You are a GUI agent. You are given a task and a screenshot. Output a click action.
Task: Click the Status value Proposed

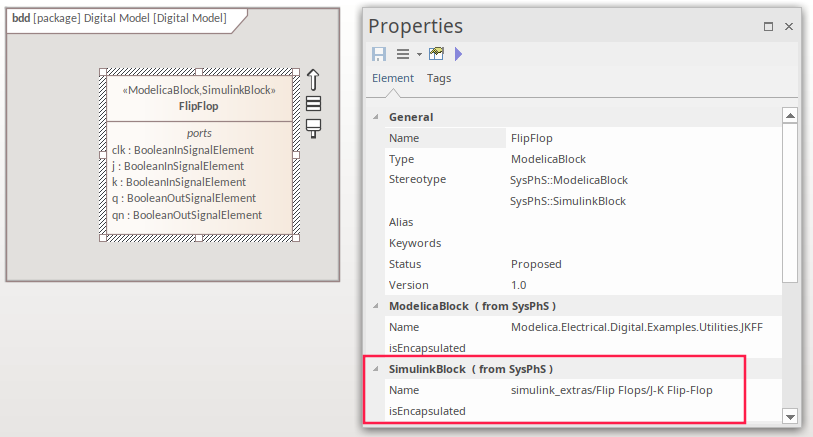(536, 264)
